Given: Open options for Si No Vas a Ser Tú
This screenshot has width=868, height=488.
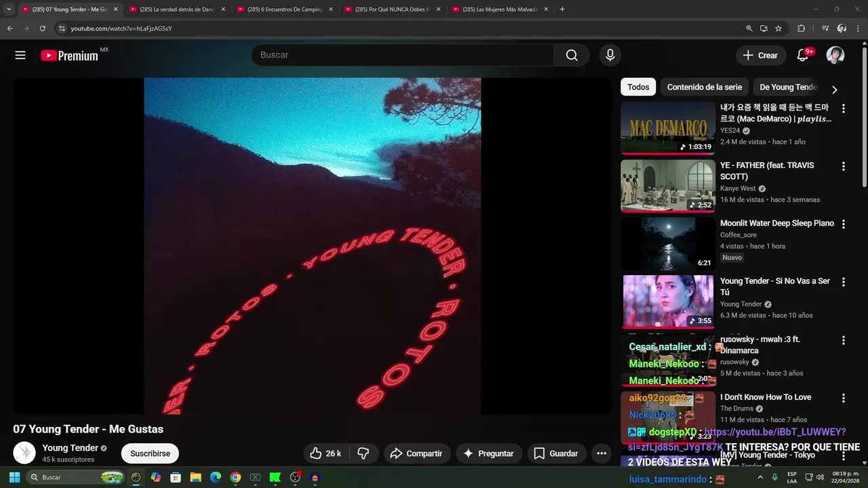Looking at the screenshot, I should click(844, 282).
